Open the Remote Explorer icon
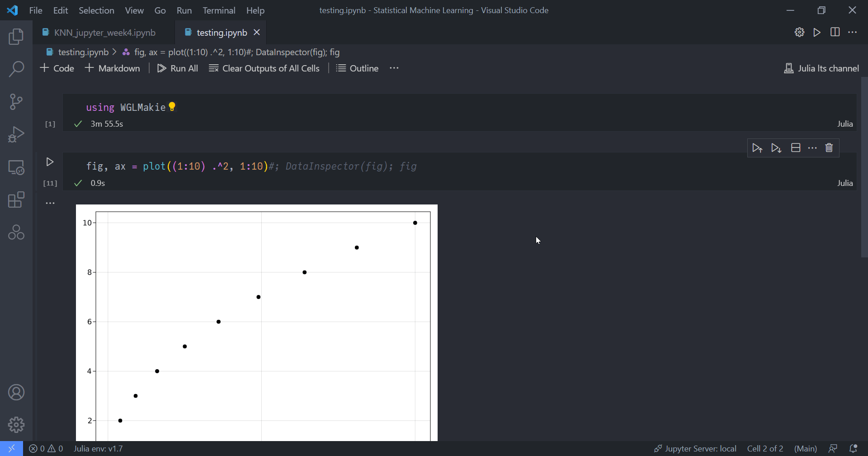This screenshot has height=456, width=868. click(x=16, y=167)
